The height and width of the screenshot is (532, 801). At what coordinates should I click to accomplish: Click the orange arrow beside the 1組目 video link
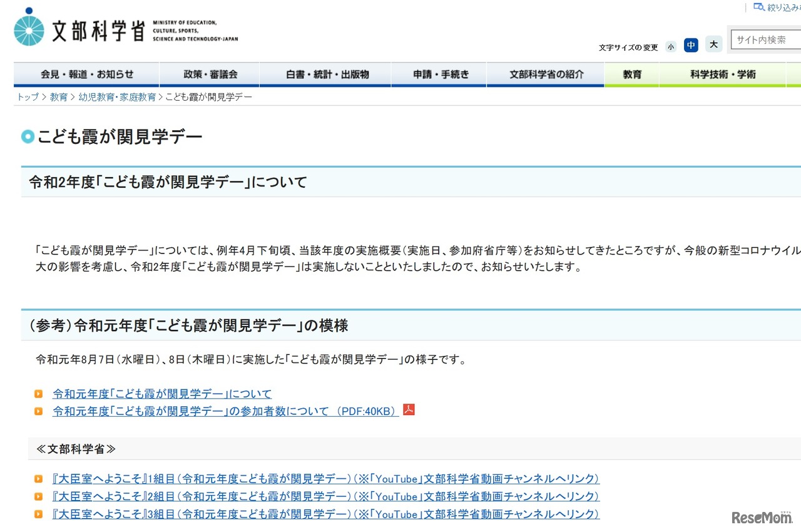[x=39, y=479]
